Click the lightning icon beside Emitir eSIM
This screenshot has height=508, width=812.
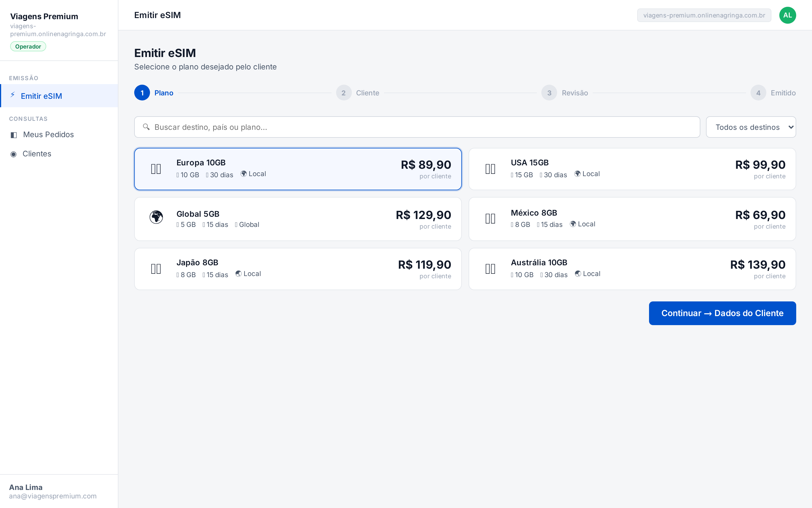pos(13,95)
